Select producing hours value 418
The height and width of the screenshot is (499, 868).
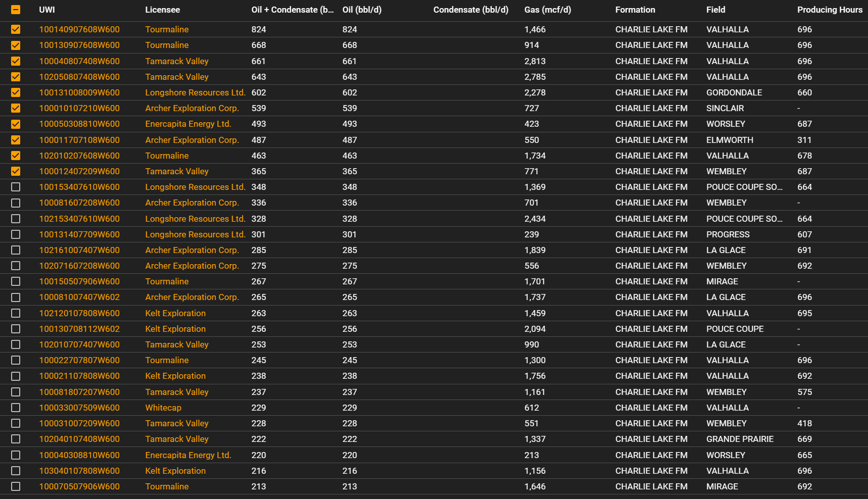(804, 423)
